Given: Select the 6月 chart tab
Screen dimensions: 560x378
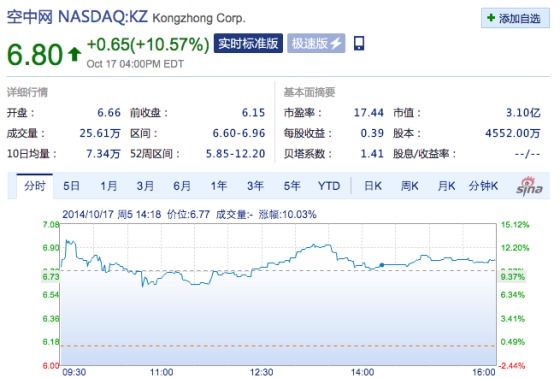Looking at the screenshot, I should 182,186.
